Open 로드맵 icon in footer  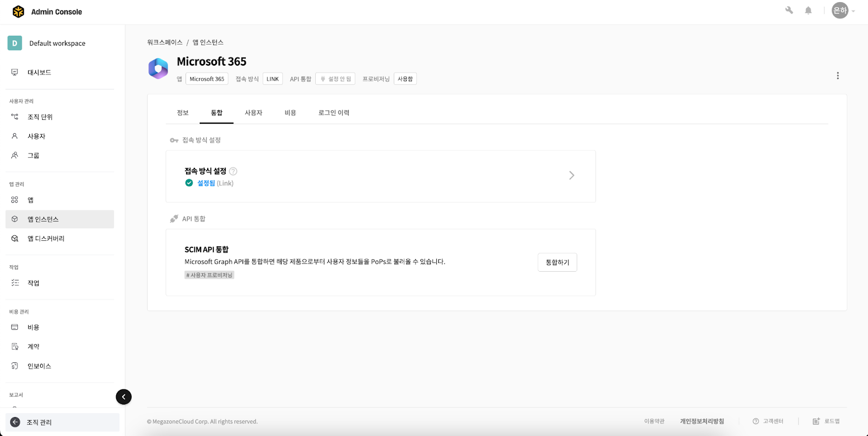click(x=816, y=421)
